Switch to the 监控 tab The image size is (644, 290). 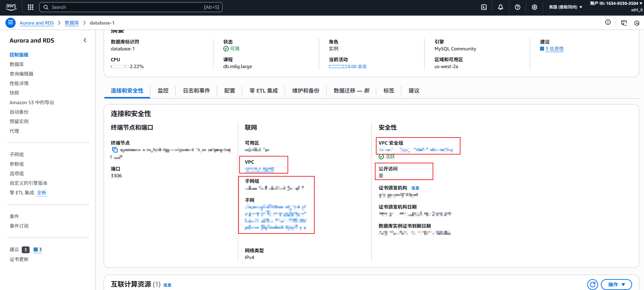(163, 91)
